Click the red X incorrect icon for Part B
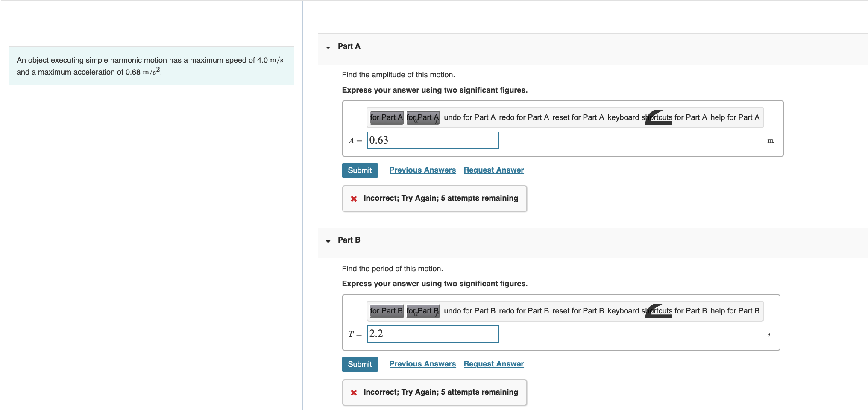Image resolution: width=868 pixels, height=410 pixels. (353, 392)
